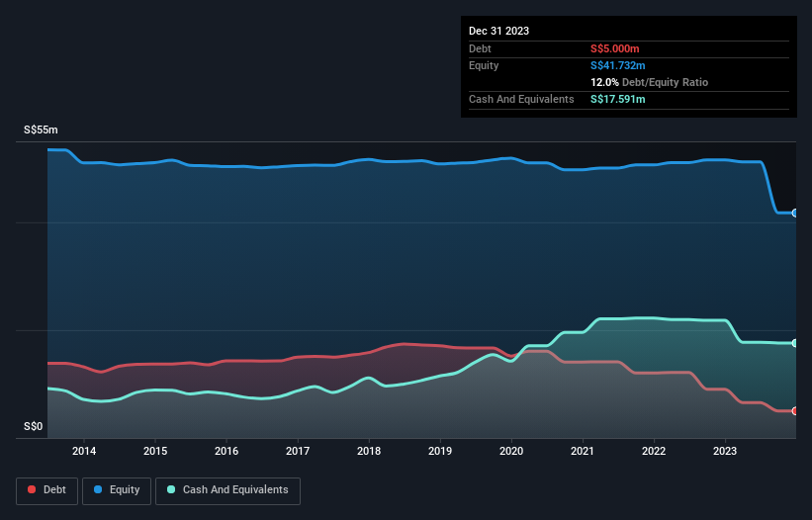Click the S$55m y-axis label
The width and height of the screenshot is (812, 520).
(x=41, y=130)
